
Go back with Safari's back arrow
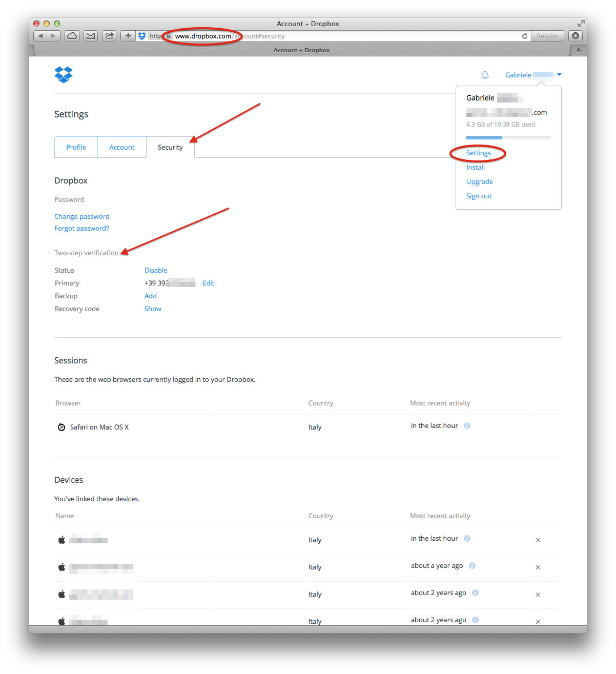pos(40,36)
